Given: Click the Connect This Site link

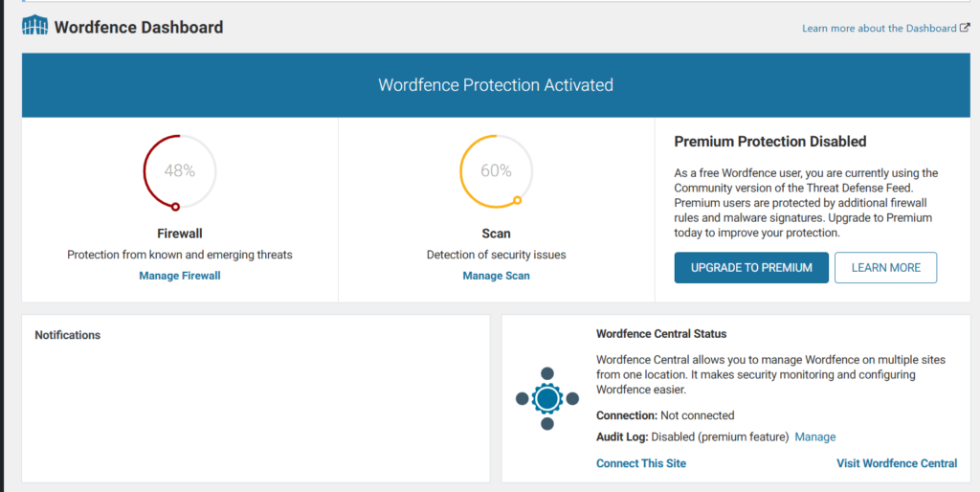Looking at the screenshot, I should coord(641,463).
